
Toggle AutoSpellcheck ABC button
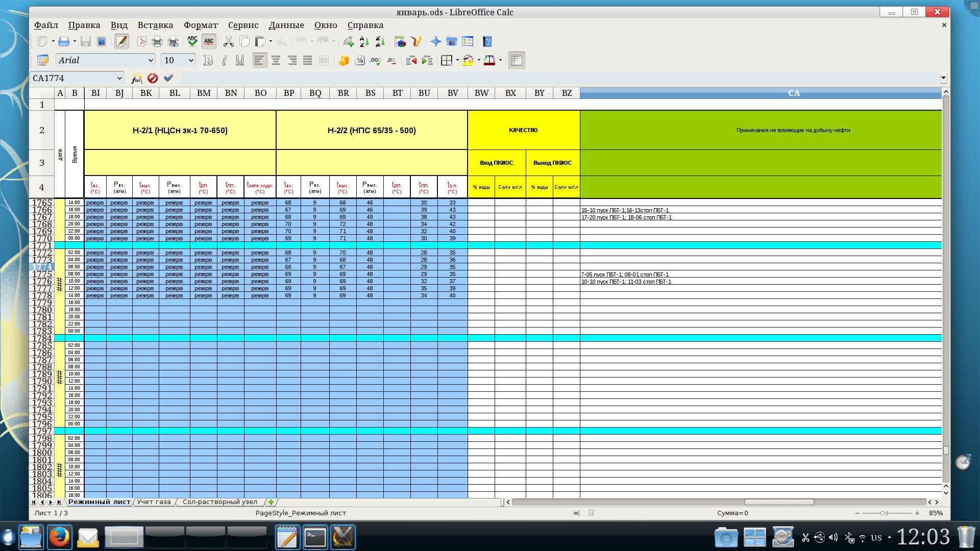209,42
